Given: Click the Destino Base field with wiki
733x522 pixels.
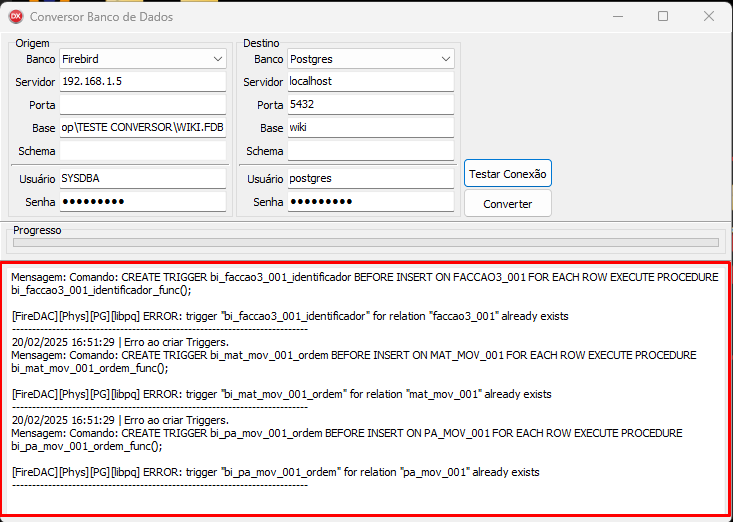Looking at the screenshot, I should (371, 128).
